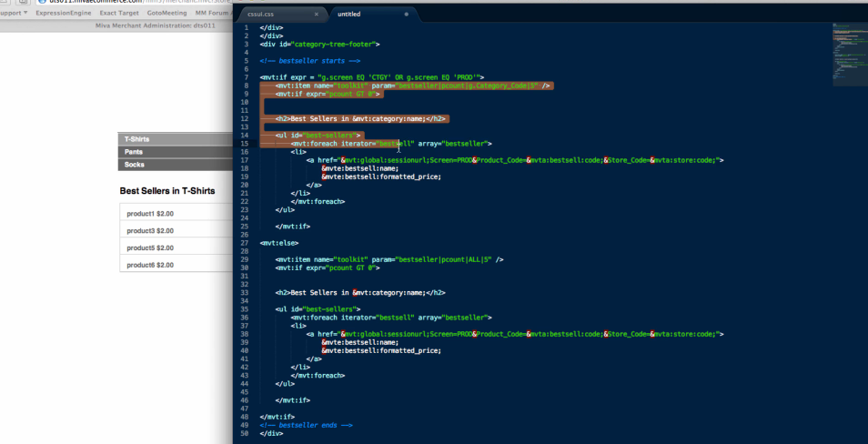Click the g.screen EQ 'CTGY' expression line
Image resolution: width=868 pixels, height=444 pixels.
point(372,77)
